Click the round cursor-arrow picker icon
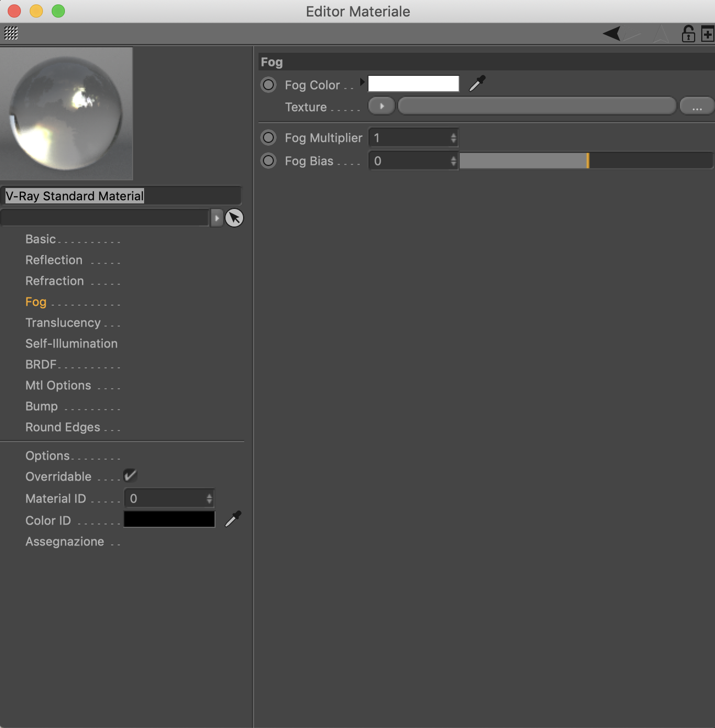The height and width of the screenshot is (728, 715). coord(234,218)
